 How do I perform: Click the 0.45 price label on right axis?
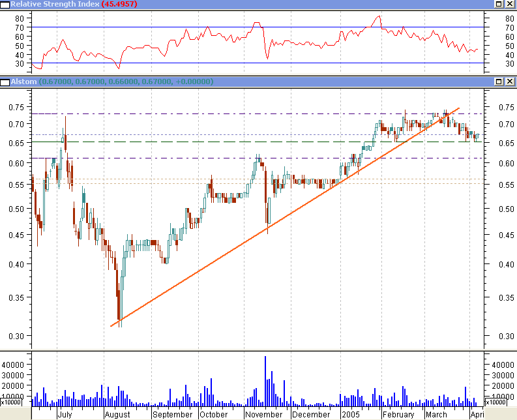click(507, 235)
